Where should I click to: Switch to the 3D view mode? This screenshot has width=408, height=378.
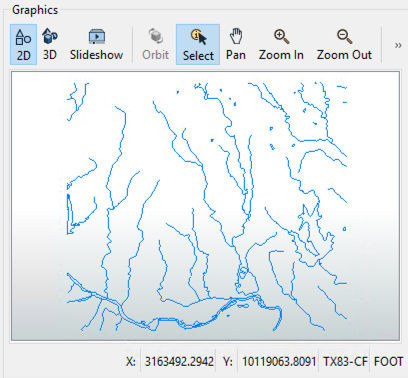[50, 45]
